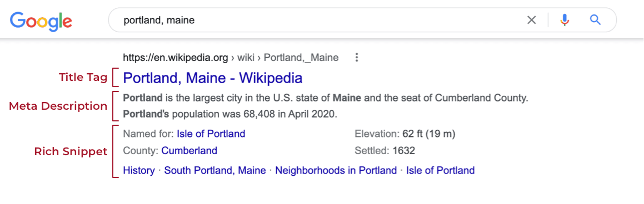Open the three-dot menu beside Wikipedia URL

(x=357, y=58)
